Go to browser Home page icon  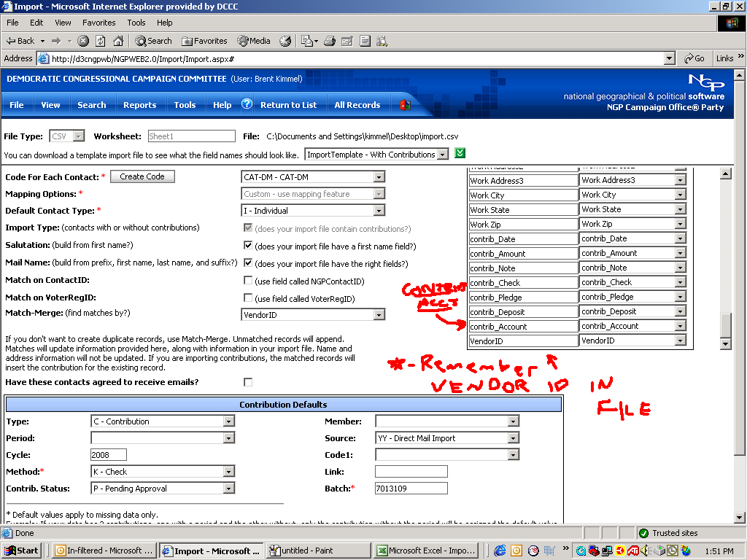[x=117, y=41]
